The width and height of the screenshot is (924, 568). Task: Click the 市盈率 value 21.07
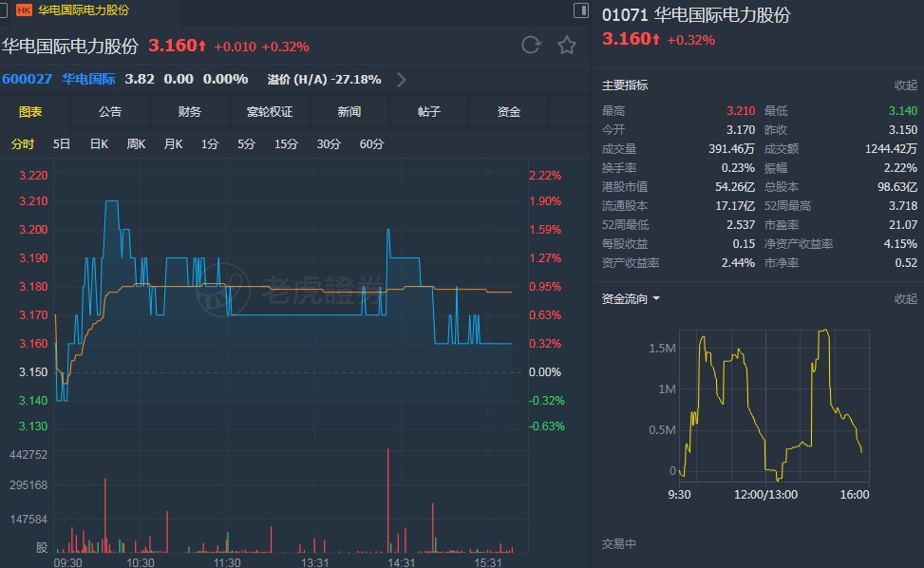[x=903, y=224]
